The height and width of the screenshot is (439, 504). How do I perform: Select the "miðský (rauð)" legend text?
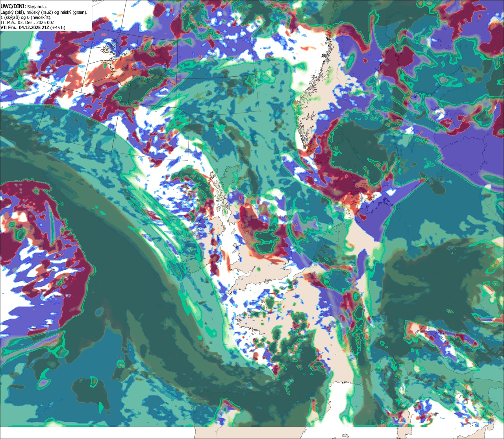coord(40,13)
